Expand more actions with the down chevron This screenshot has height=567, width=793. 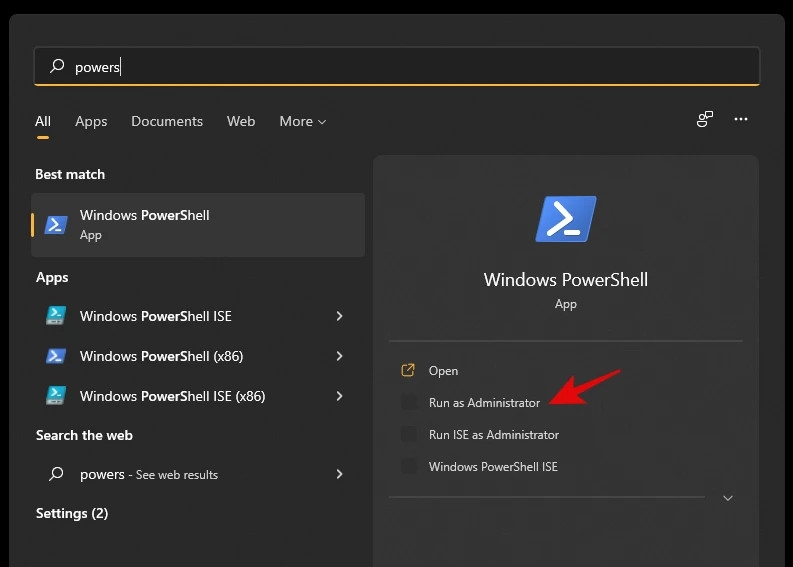728,498
